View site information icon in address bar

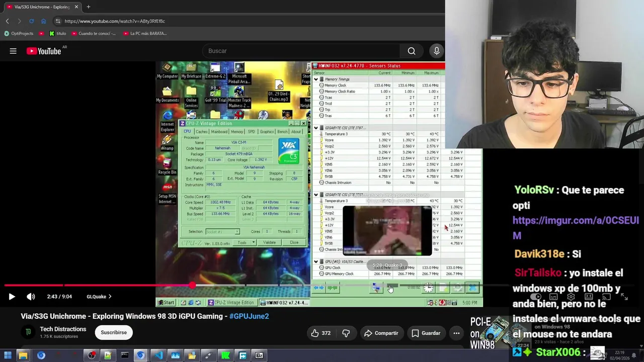(58, 21)
